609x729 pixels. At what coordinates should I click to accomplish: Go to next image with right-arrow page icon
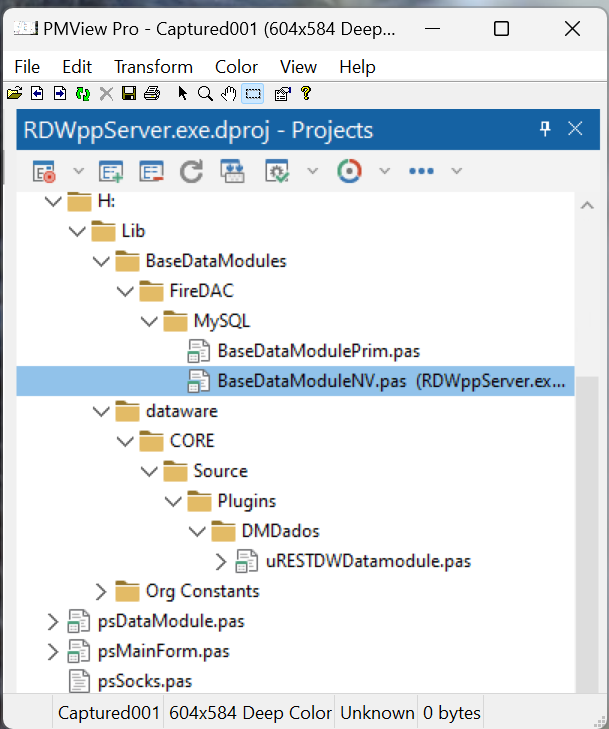pyautogui.click(x=60, y=94)
